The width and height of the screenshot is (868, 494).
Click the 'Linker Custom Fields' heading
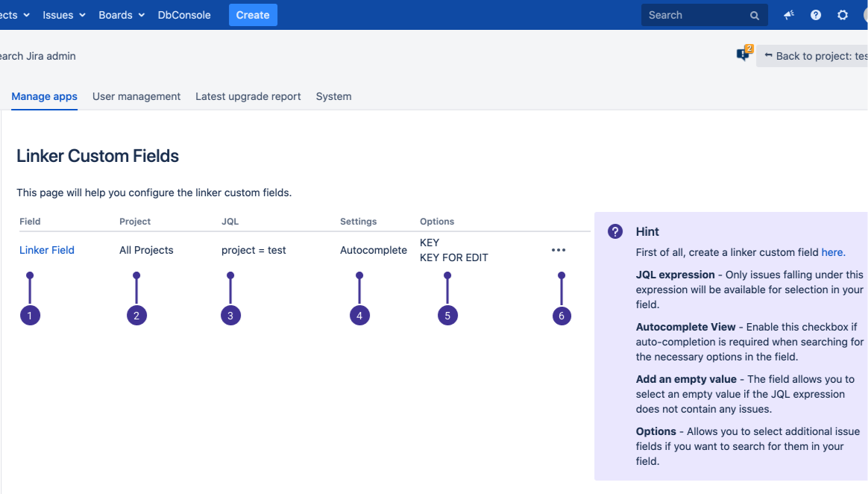(x=98, y=156)
